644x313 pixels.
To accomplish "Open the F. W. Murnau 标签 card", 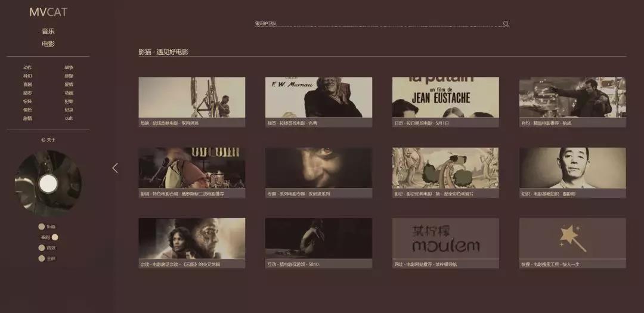I will (x=318, y=102).
